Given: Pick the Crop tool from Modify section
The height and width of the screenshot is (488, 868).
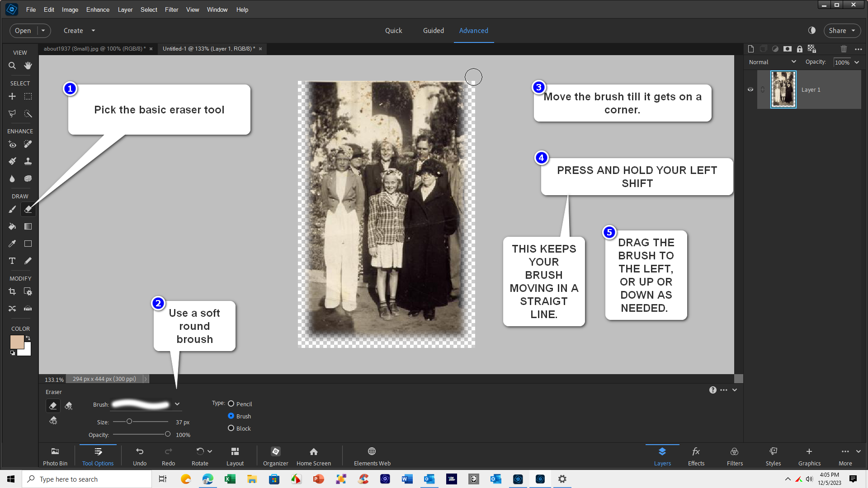Looking at the screenshot, I should coord(12,291).
